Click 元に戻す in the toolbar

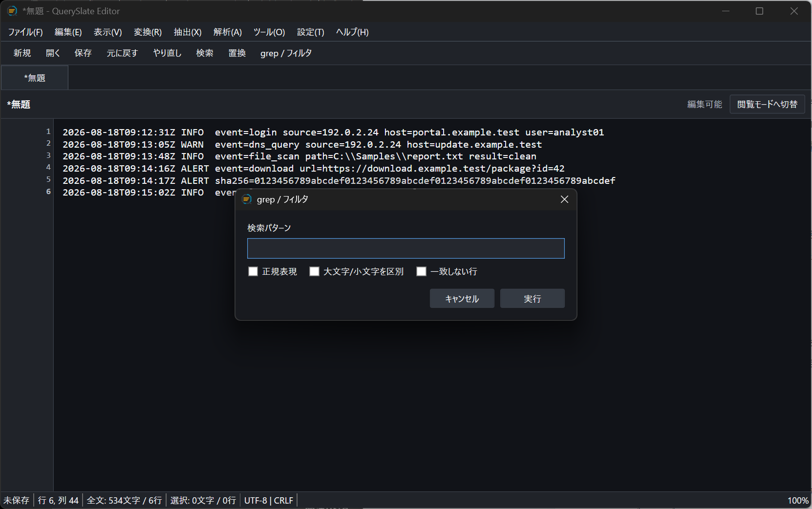[x=122, y=53]
